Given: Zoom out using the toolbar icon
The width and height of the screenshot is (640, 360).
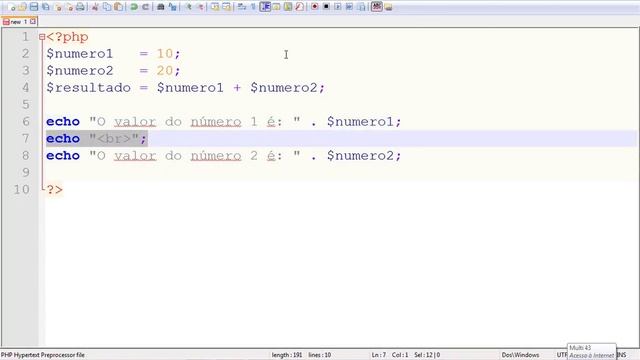Looking at the screenshot, I should coord(201,7).
